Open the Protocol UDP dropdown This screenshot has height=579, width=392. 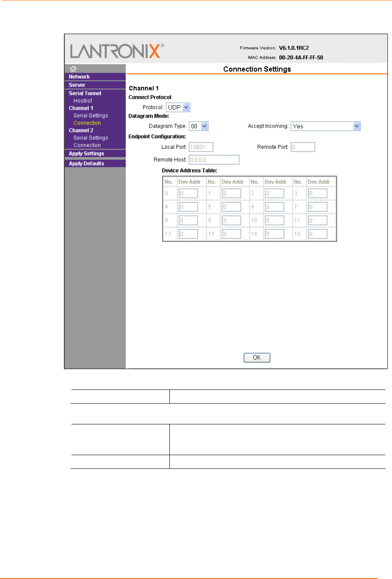(178, 107)
